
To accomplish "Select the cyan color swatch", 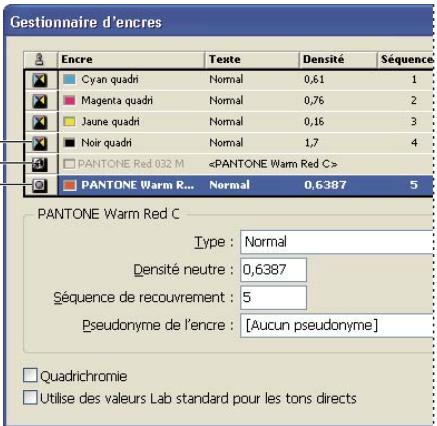I will click(x=69, y=80).
